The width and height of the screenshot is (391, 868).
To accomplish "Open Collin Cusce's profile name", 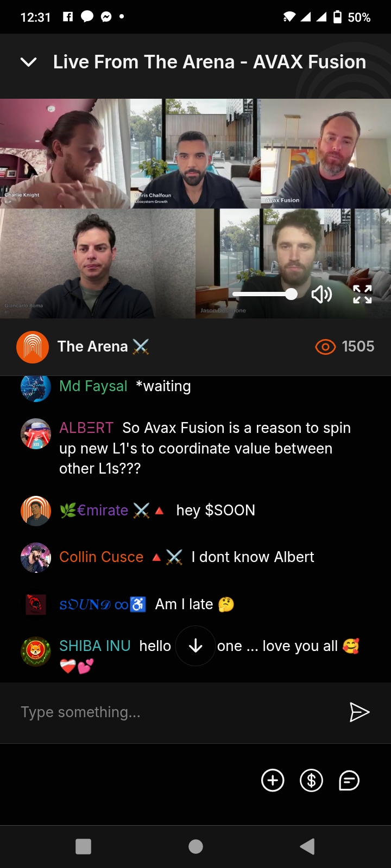I will tap(102, 557).
